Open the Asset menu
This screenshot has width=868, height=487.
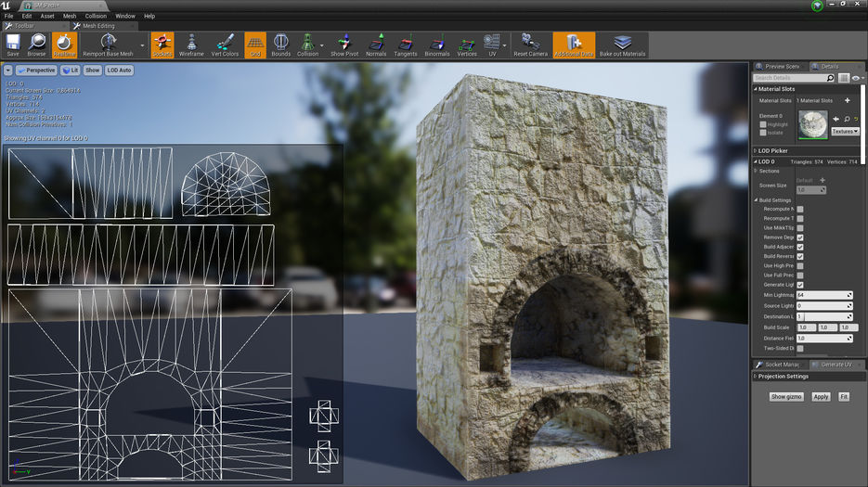point(47,16)
